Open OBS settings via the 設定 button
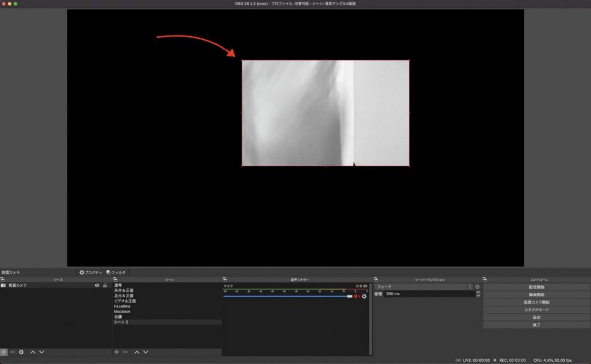This screenshot has width=591, height=364. [536, 317]
